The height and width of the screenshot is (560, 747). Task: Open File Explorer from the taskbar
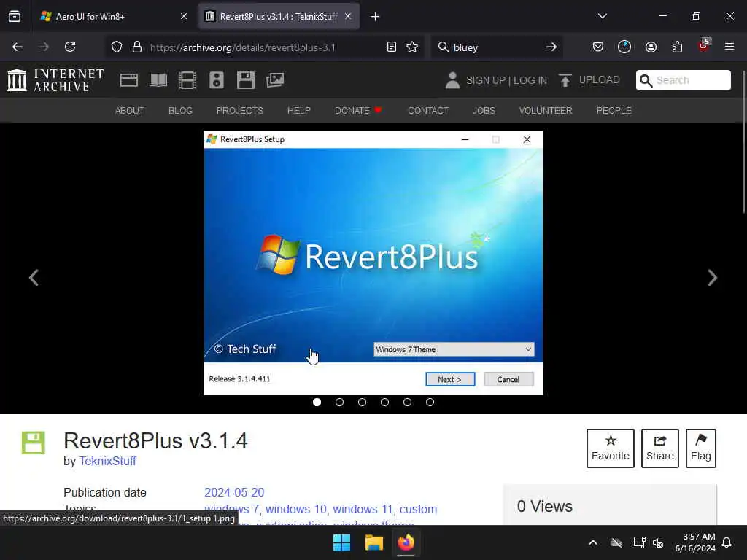pyautogui.click(x=374, y=542)
